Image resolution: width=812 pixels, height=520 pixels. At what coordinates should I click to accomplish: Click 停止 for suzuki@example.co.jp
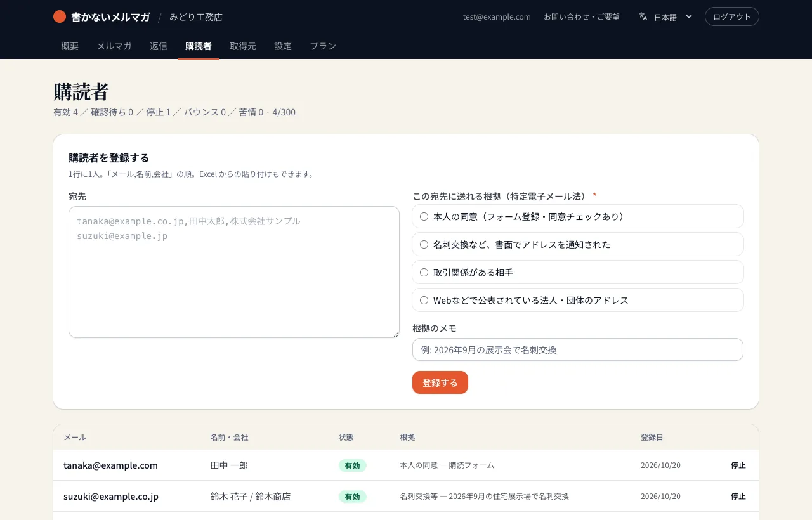click(x=738, y=496)
